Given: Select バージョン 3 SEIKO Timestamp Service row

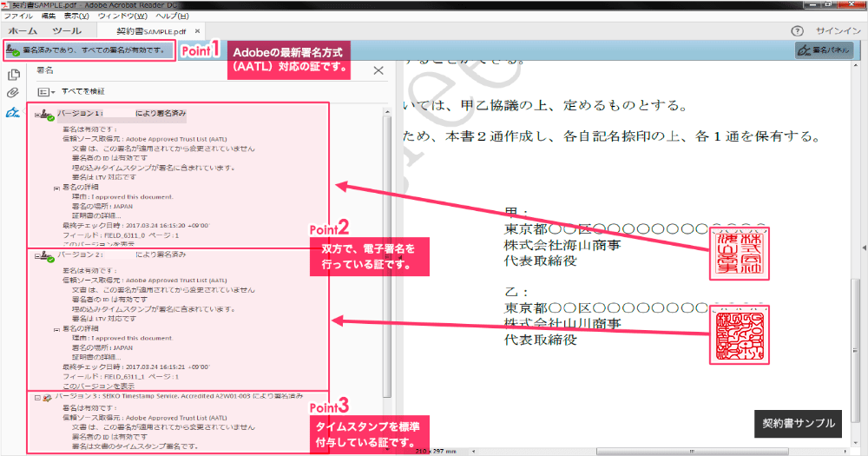Looking at the screenshot, I should point(179,396).
